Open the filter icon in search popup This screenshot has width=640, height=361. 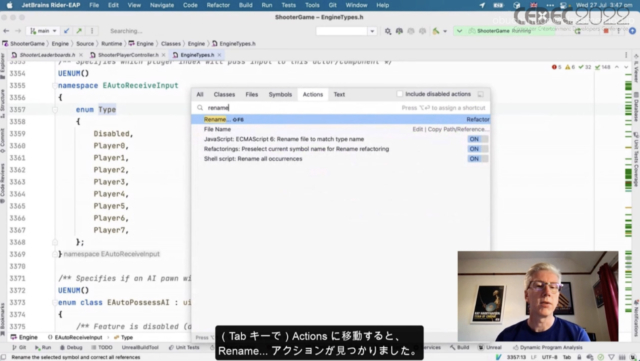481,94
